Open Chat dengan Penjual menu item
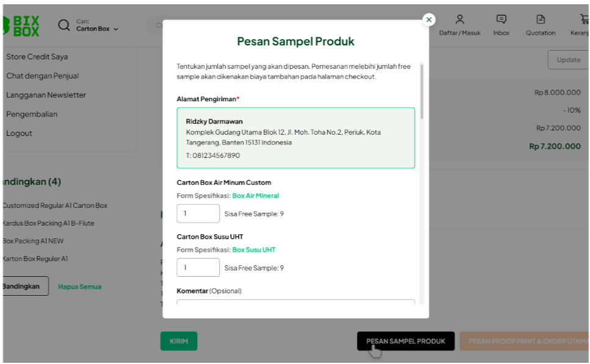The image size is (590, 364). click(43, 76)
